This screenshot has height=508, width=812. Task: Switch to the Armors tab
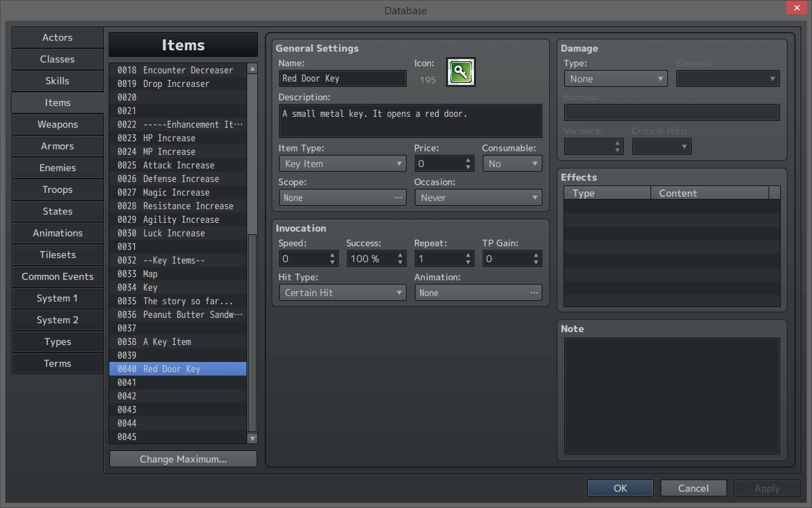58,146
